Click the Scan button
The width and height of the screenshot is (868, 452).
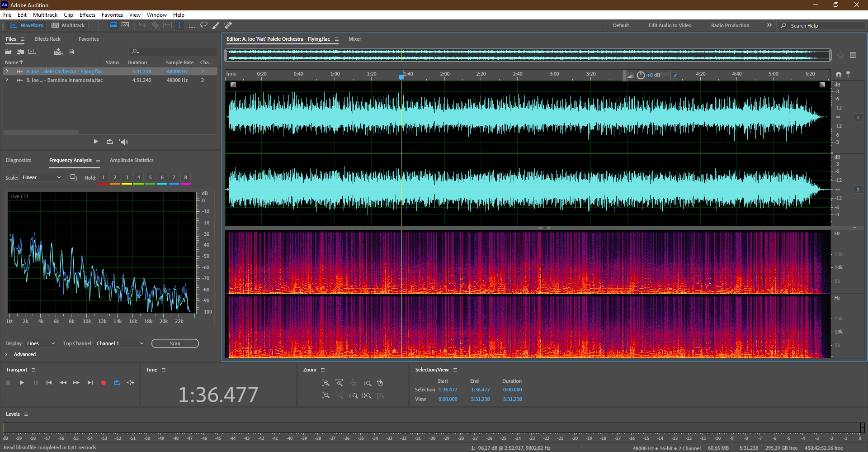tap(175, 343)
